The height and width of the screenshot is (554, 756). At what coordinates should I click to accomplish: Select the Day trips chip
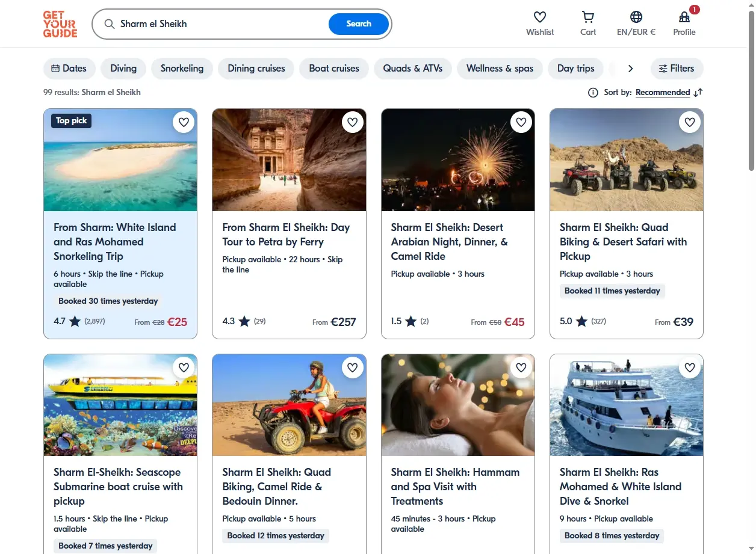click(x=576, y=69)
